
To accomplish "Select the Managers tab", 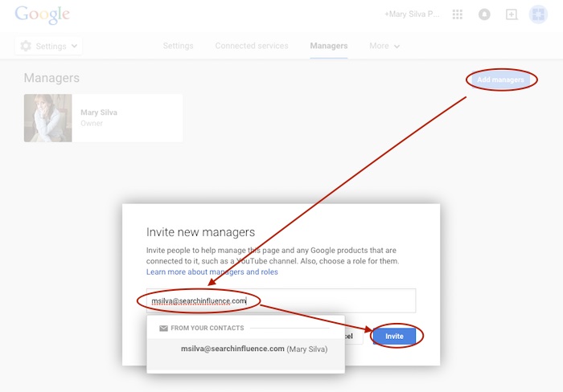I will click(329, 46).
